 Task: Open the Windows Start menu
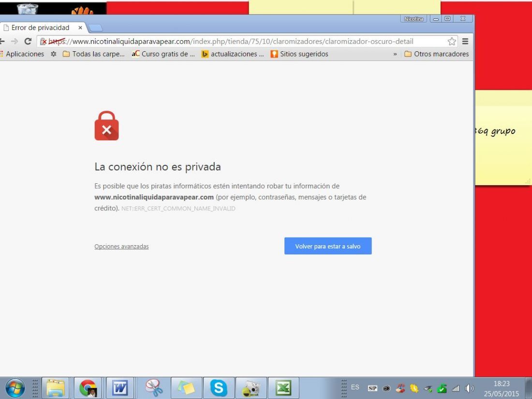15,388
